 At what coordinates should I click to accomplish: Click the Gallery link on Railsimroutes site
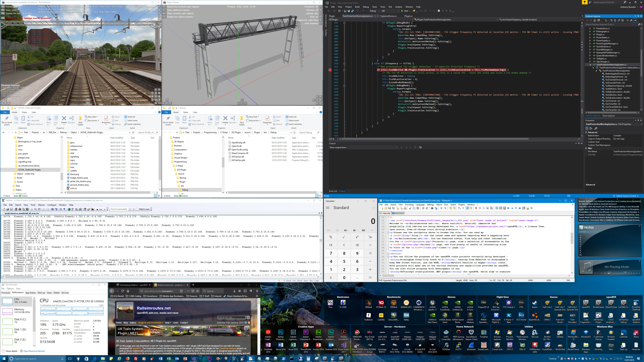click(133, 323)
